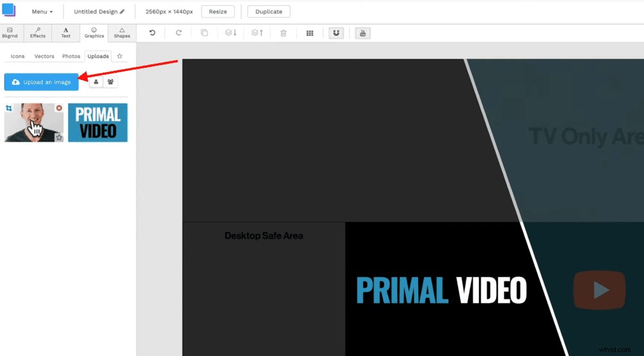Select the Uploads sub-tab
The image size is (644, 356).
coord(98,56)
